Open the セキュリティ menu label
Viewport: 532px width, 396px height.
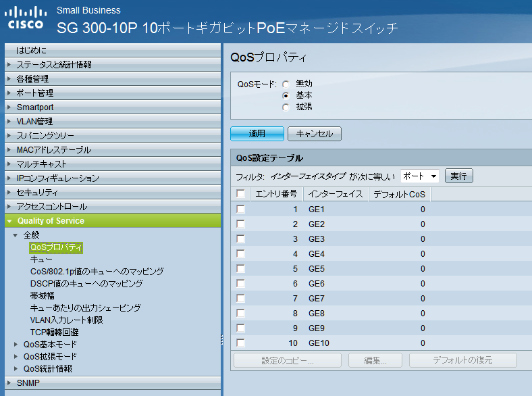click(x=37, y=192)
